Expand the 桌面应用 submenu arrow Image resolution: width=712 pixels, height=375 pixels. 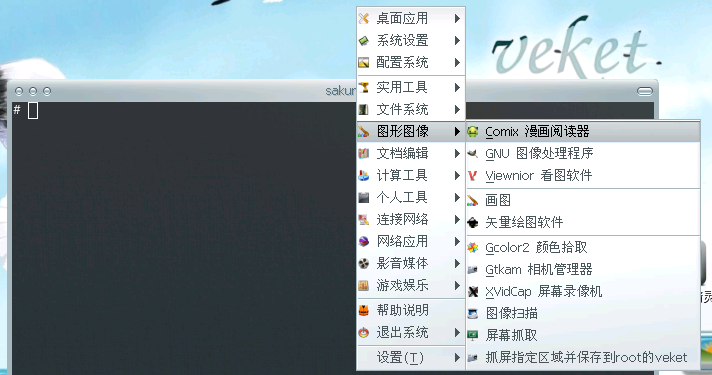tap(457, 19)
